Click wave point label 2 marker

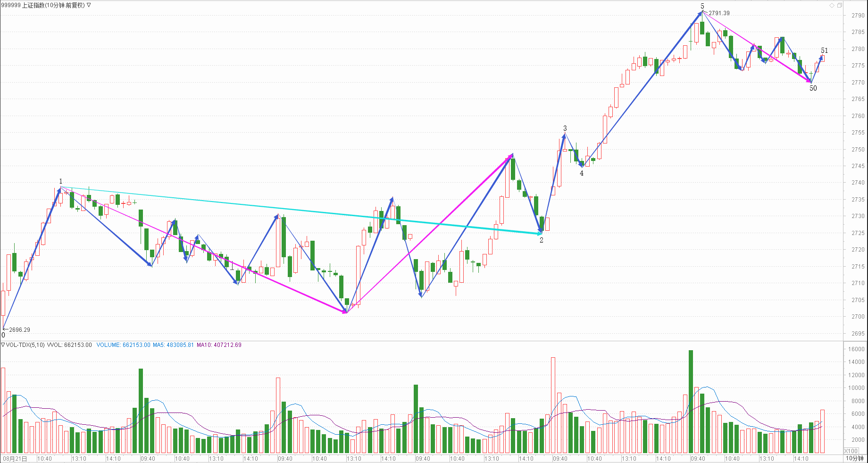coord(542,240)
